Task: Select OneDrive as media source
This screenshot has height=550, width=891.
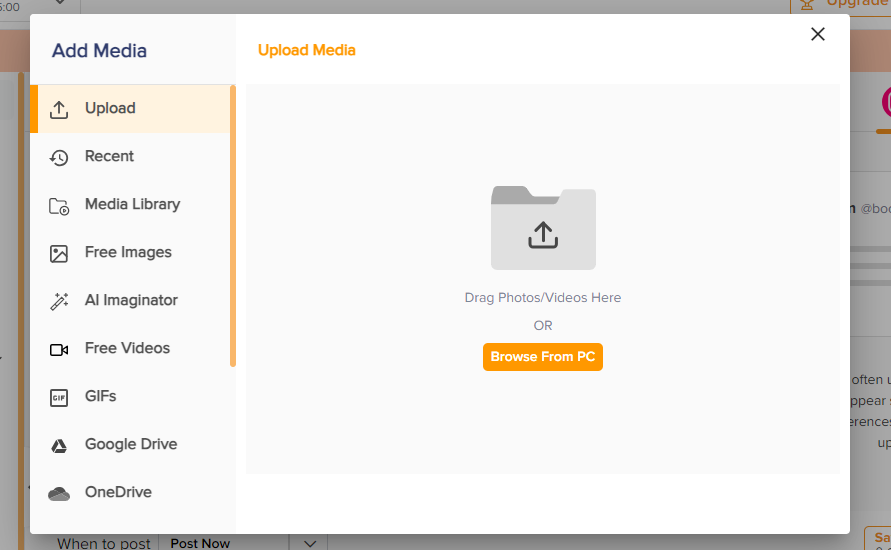Action: coord(131,492)
